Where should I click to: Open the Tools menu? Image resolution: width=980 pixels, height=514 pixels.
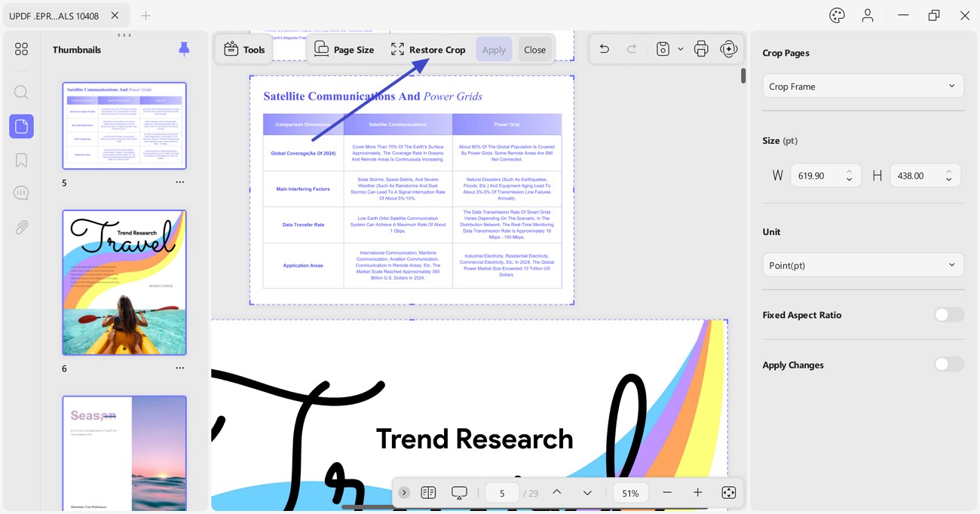[245, 49]
